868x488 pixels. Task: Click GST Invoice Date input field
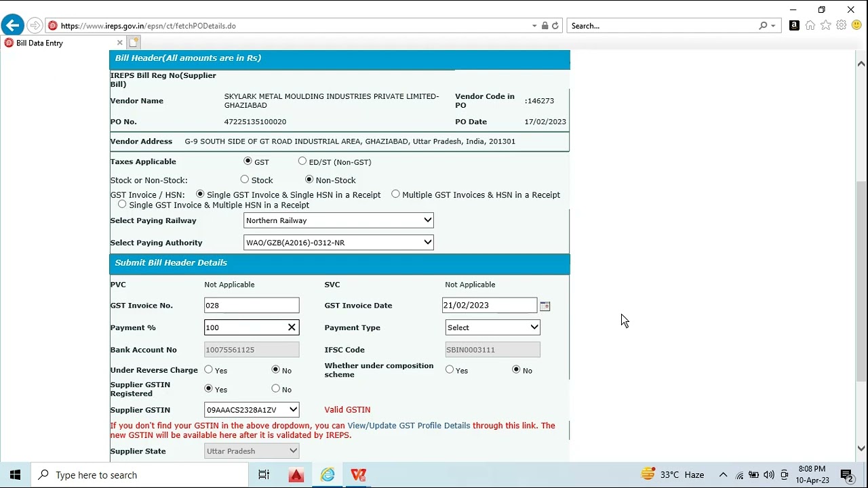[x=490, y=305]
